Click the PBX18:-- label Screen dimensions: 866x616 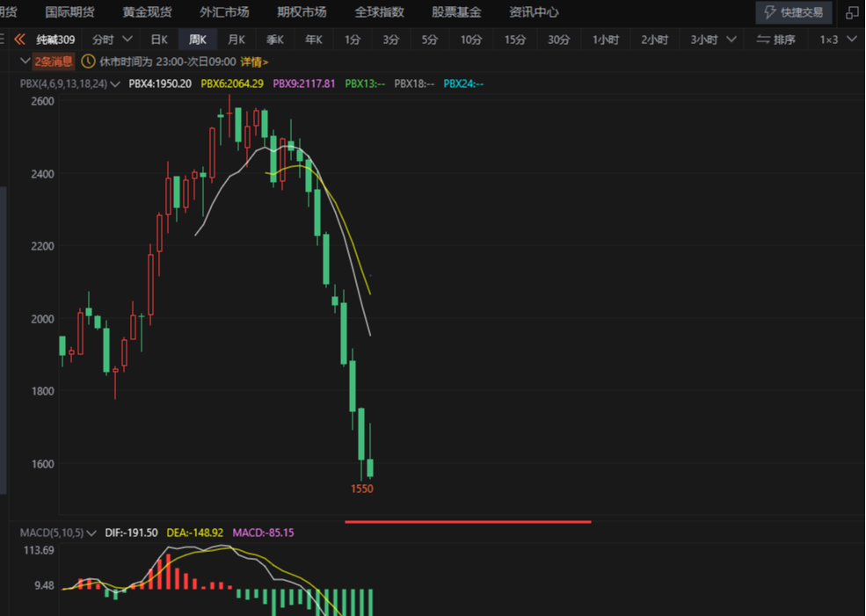click(x=414, y=83)
